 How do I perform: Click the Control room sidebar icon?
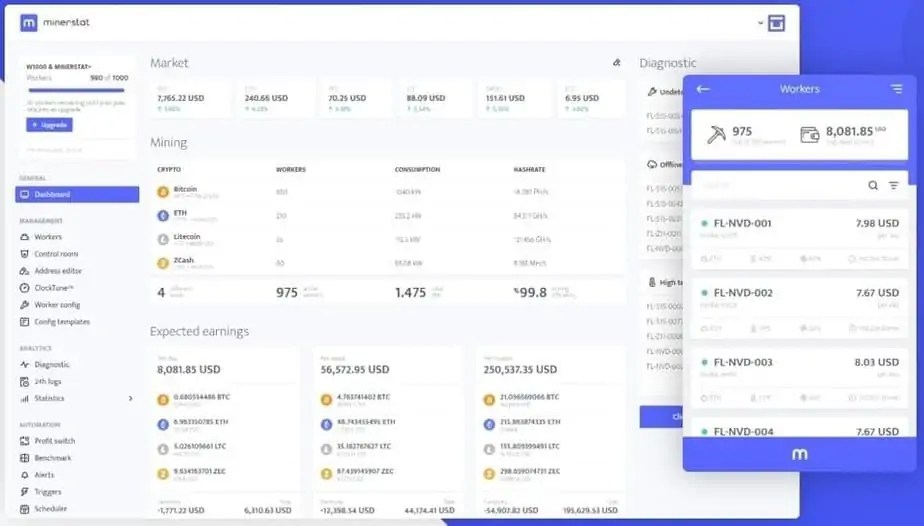(x=24, y=254)
